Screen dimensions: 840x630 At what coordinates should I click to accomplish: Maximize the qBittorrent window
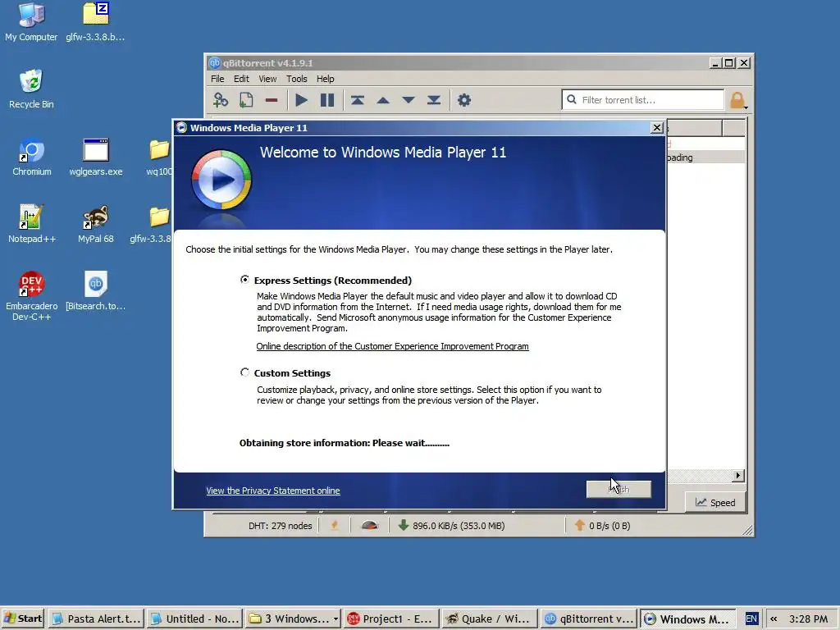click(x=729, y=62)
